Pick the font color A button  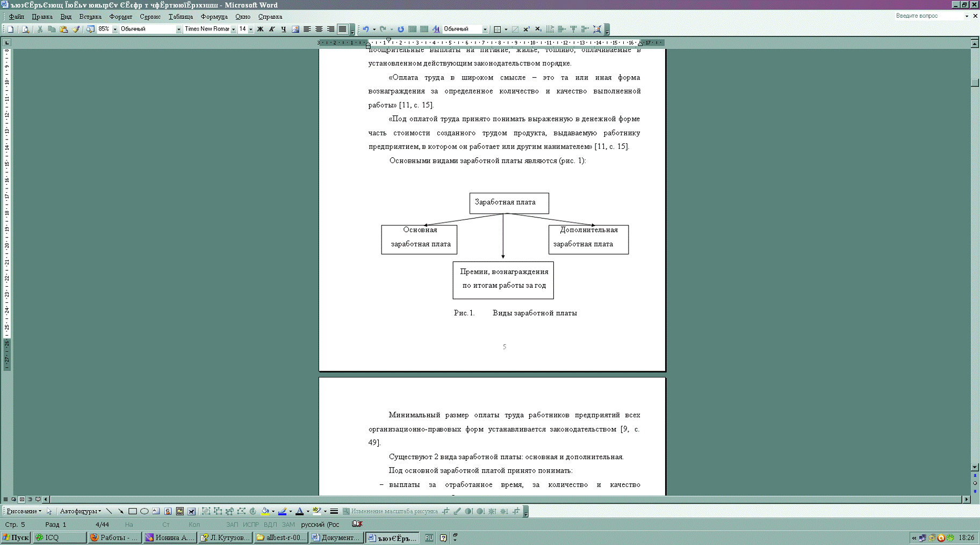[300, 511]
